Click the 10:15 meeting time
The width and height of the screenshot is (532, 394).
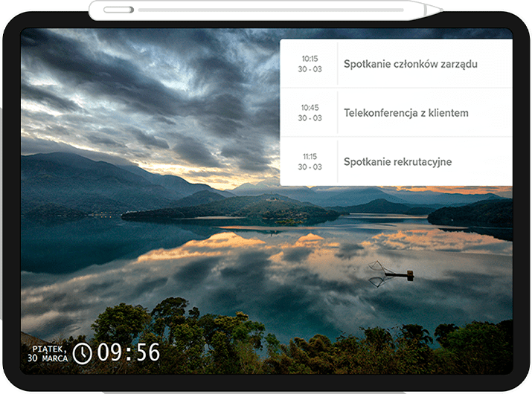pos(310,59)
